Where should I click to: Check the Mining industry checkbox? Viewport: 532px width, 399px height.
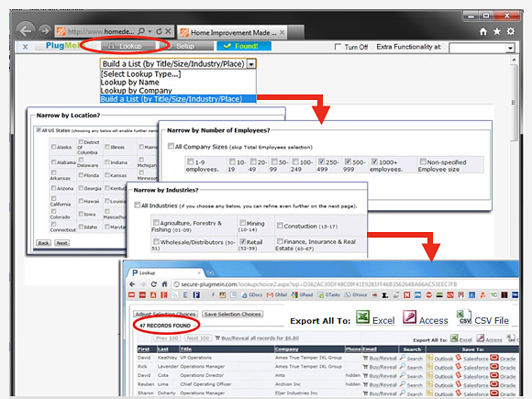tap(242, 223)
